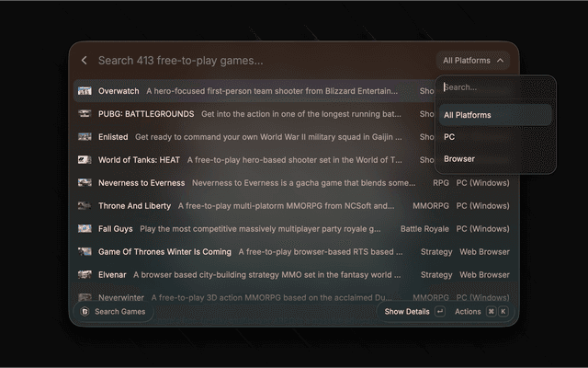This screenshot has height=368, width=588.
Task: Click the Overwatch description about Blizzard Entertainment
Action: (272, 91)
